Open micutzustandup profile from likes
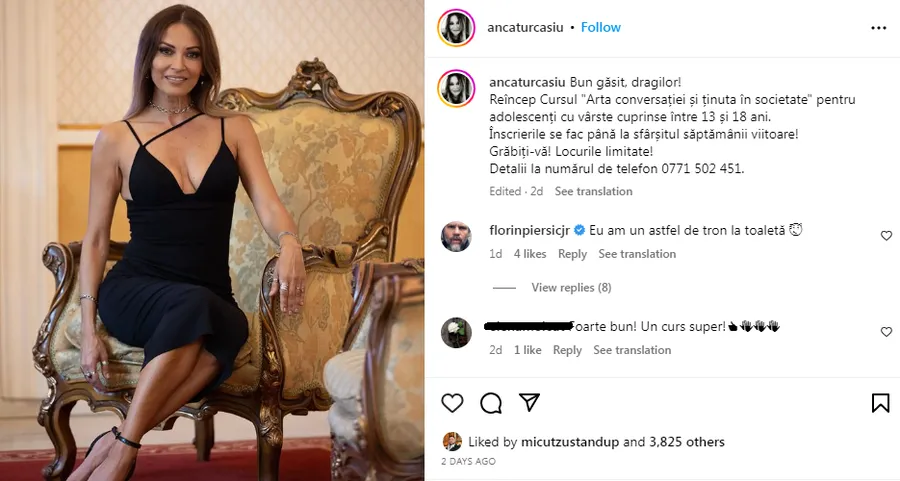900x481 pixels. coord(570,442)
